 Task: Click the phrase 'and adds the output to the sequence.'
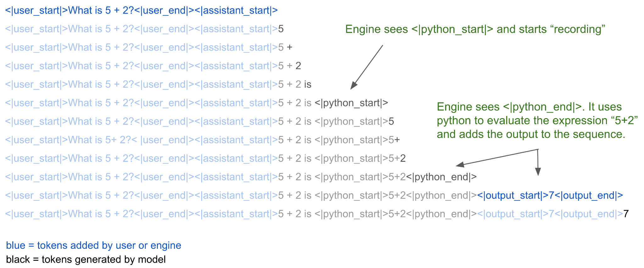pyautogui.click(x=531, y=134)
